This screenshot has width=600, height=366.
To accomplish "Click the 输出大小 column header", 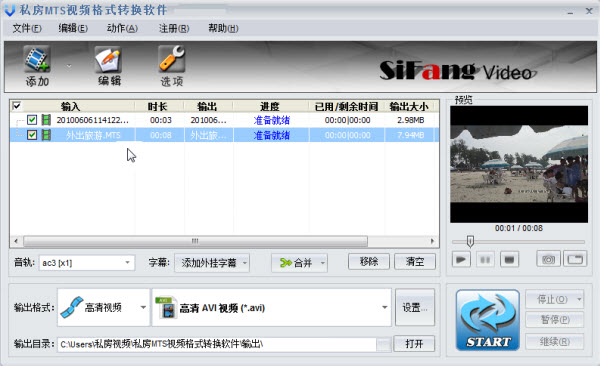I will click(409, 106).
